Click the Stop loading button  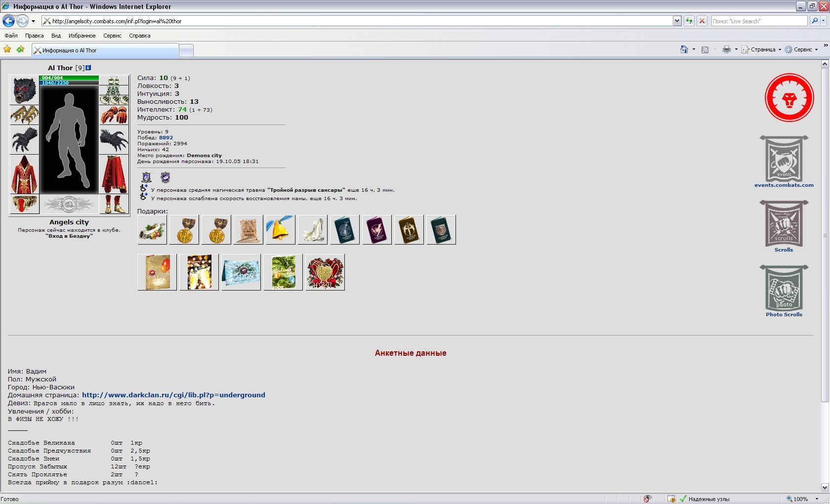click(x=702, y=21)
